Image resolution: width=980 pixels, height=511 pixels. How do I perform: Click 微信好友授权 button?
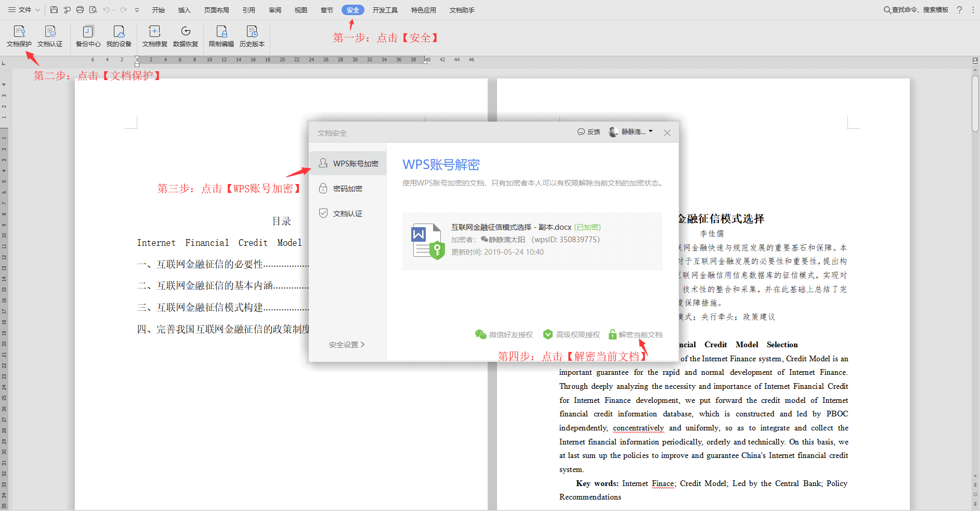[504, 334]
